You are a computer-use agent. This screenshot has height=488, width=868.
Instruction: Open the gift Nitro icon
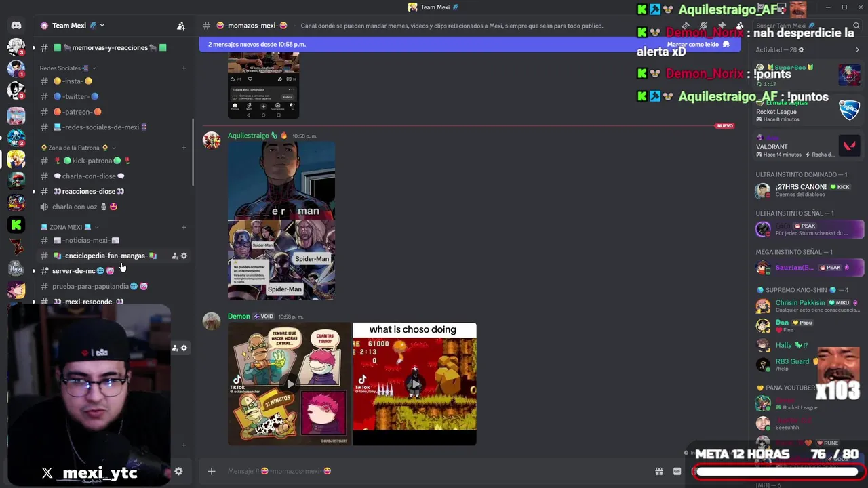click(x=658, y=471)
